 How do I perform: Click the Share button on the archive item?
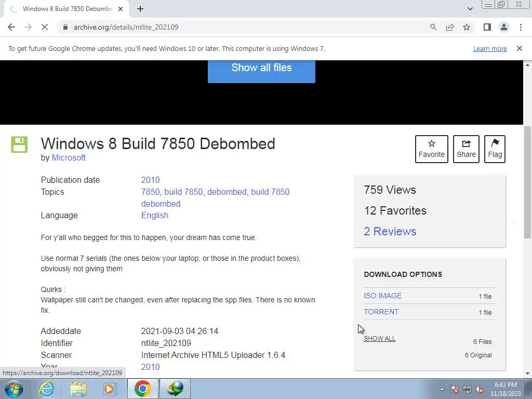(466, 149)
